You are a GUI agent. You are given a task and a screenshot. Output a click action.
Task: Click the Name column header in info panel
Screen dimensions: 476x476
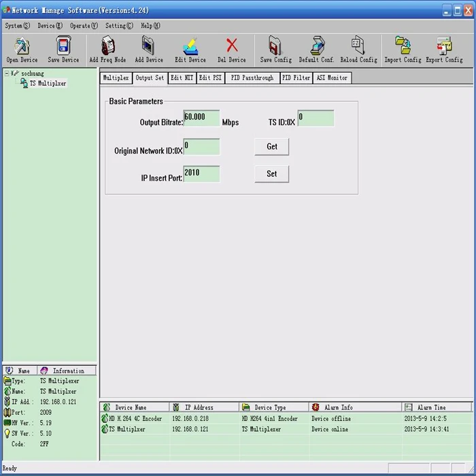pyautogui.click(x=20, y=371)
